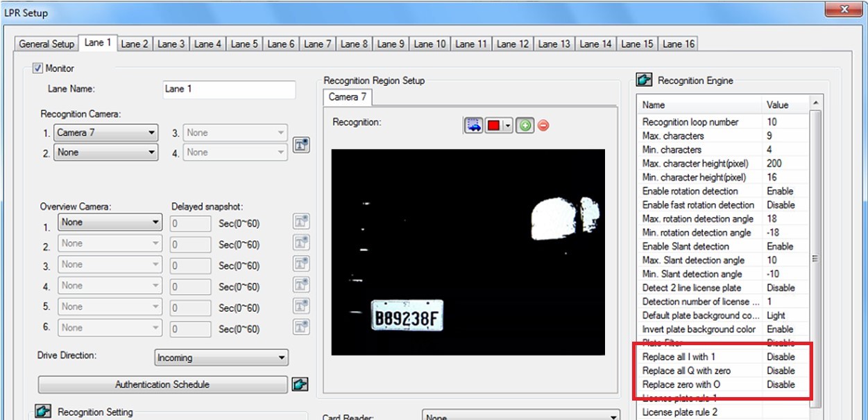Select the Max. characters row

pyautogui.click(x=722, y=136)
